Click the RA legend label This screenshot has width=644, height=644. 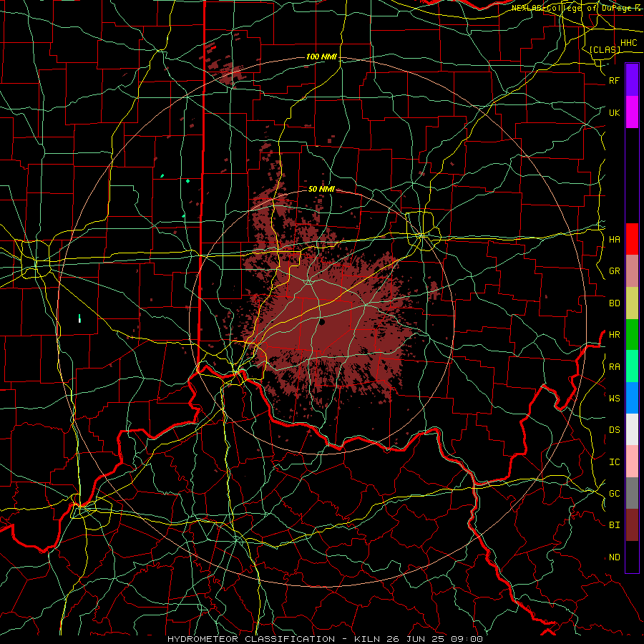pyautogui.click(x=615, y=366)
